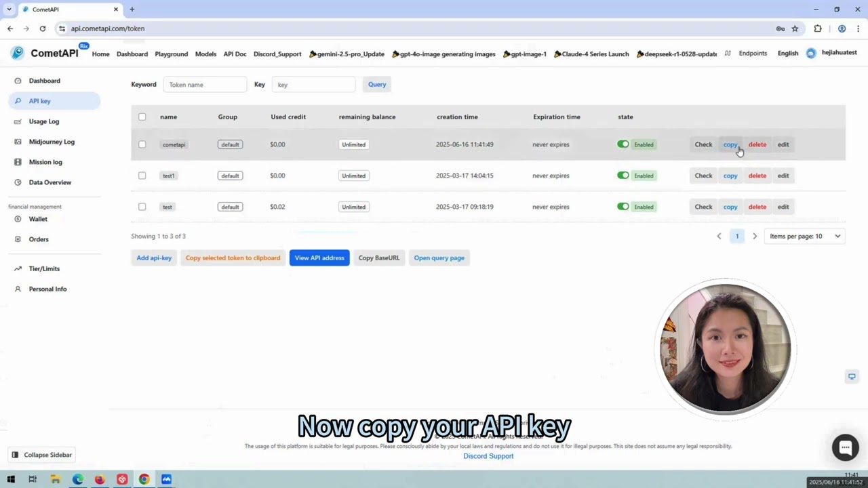This screenshot has height=488, width=868.
Task: Open the Items per page dropdown
Action: pyautogui.click(x=804, y=236)
